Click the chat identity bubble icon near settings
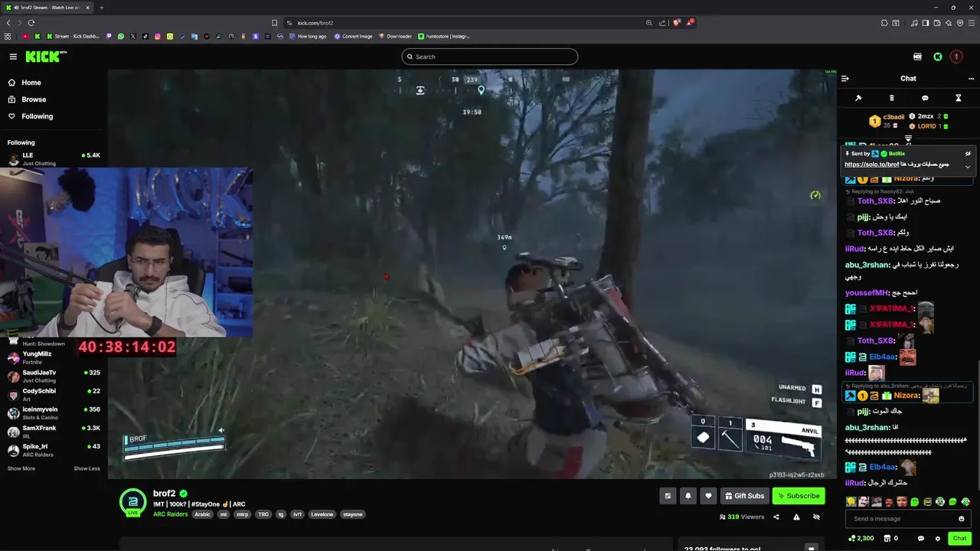 click(x=921, y=539)
